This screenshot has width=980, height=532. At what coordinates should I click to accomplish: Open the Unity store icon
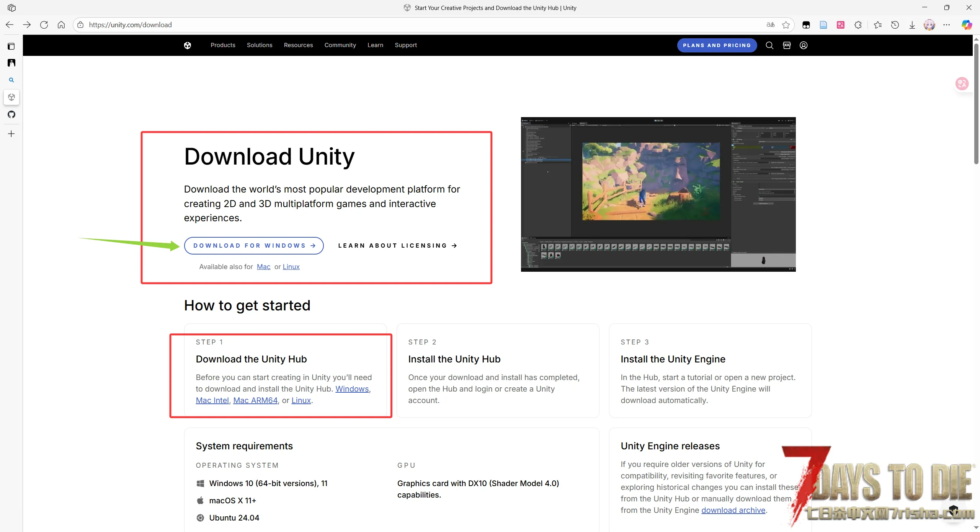[x=787, y=45]
